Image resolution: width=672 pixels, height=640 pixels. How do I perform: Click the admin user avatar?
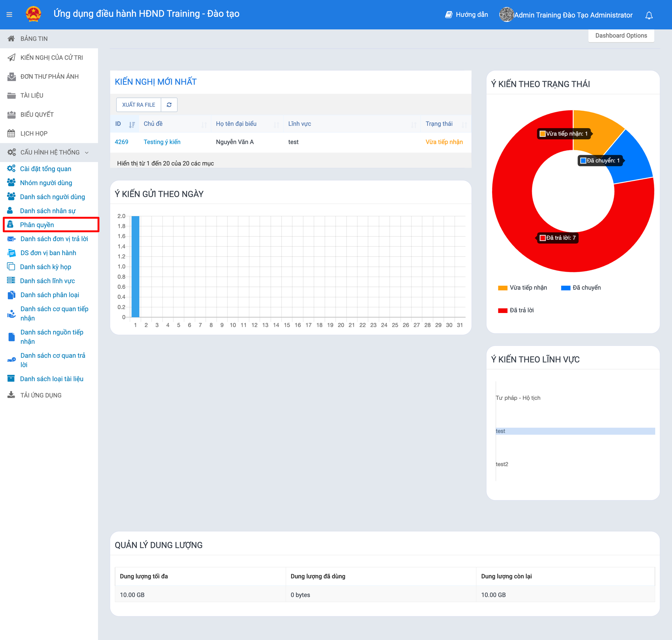(x=506, y=15)
